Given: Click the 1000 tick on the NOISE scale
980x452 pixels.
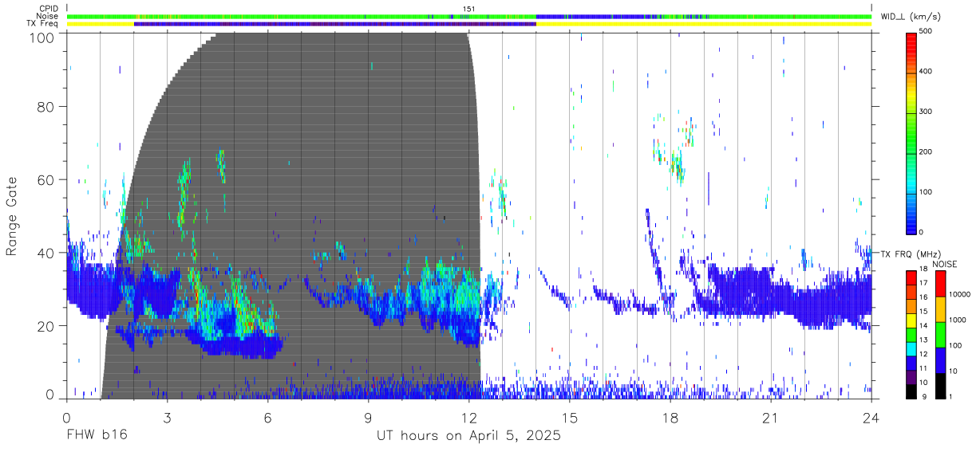Looking at the screenshot, I should [x=958, y=319].
